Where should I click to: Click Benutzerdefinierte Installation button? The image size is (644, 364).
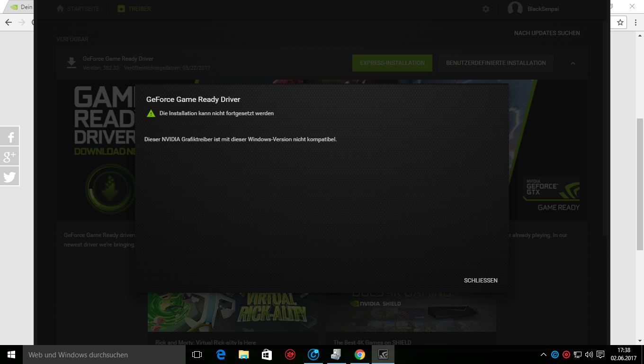(x=496, y=63)
